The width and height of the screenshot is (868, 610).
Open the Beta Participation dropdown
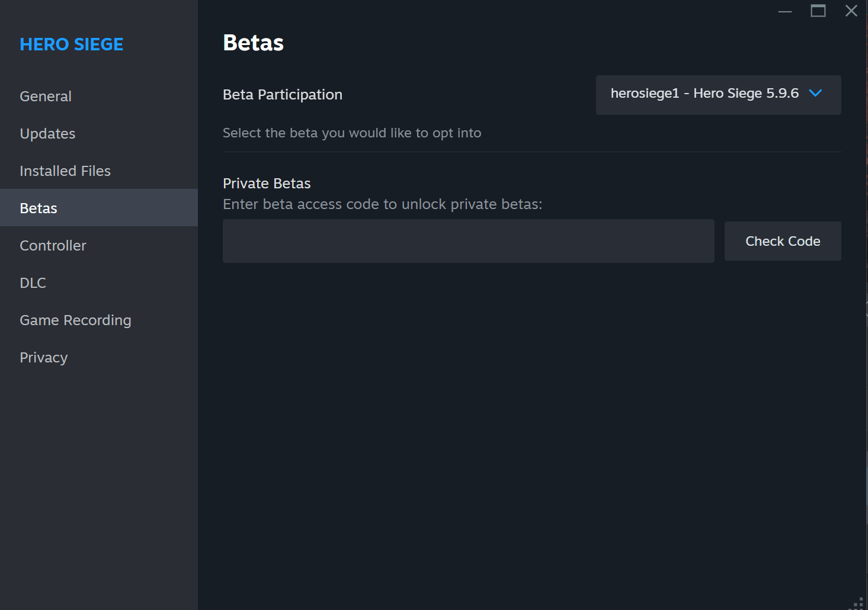718,95
